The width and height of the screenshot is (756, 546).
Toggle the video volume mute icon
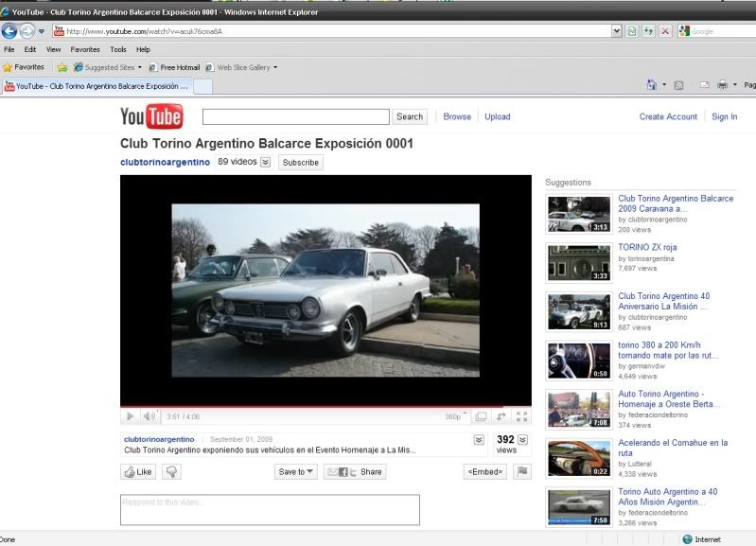point(149,416)
